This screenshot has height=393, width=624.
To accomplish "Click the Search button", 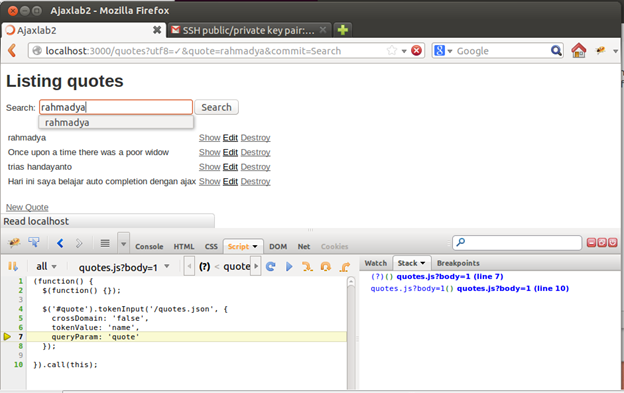I will coord(216,107).
